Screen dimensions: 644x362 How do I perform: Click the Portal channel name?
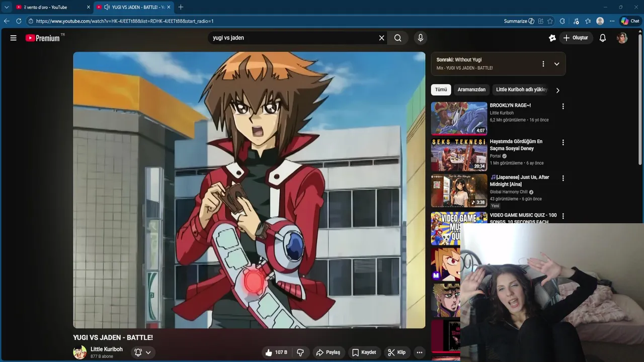[x=496, y=156]
